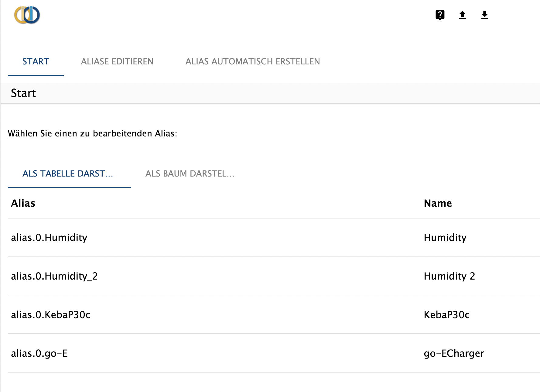Screen dimensions: 540x392
Task: Click the Humidity 2 name cell
Action: pos(449,276)
